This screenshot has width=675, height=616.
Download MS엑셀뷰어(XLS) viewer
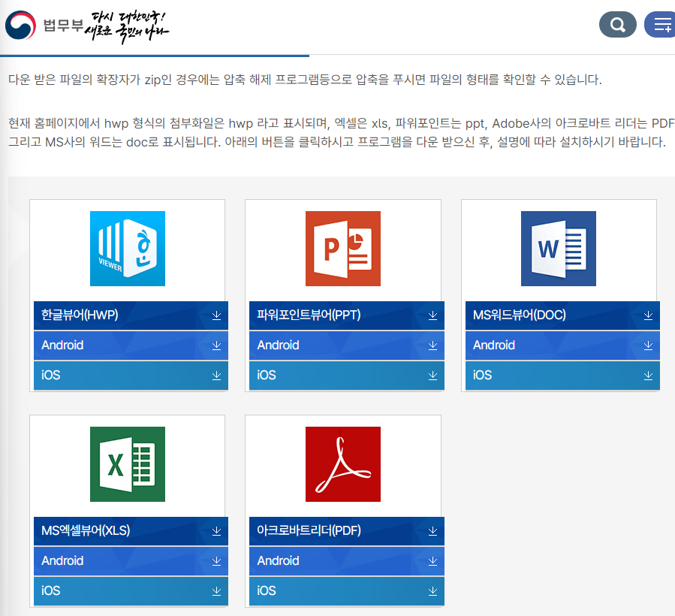coord(131,531)
